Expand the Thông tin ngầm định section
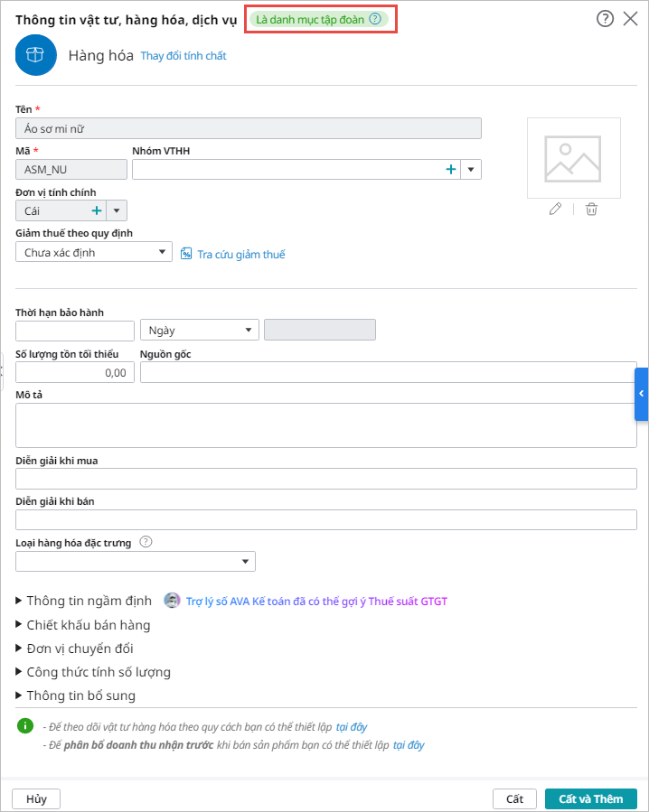The height and width of the screenshot is (812, 649). point(20,600)
